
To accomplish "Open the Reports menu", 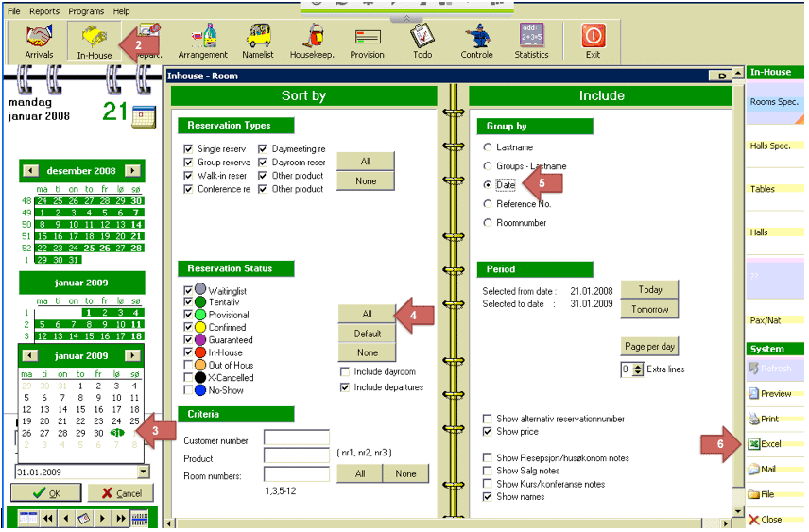I will 43,11.
